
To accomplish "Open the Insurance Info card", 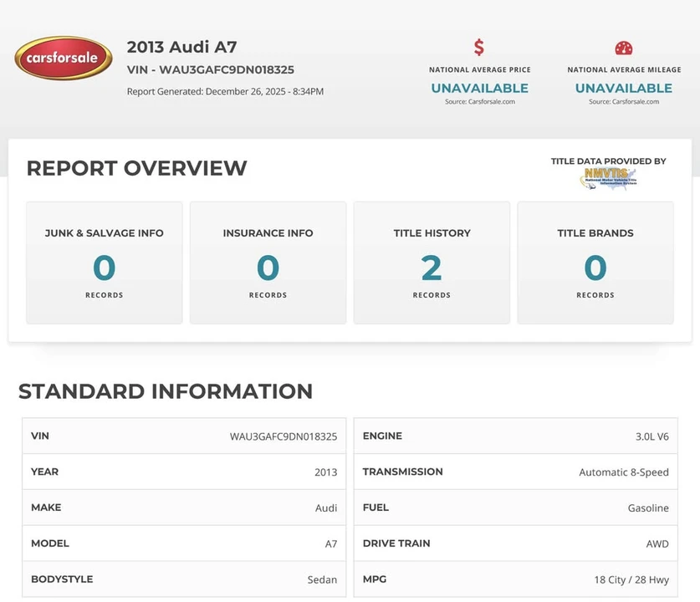I will pos(268,263).
